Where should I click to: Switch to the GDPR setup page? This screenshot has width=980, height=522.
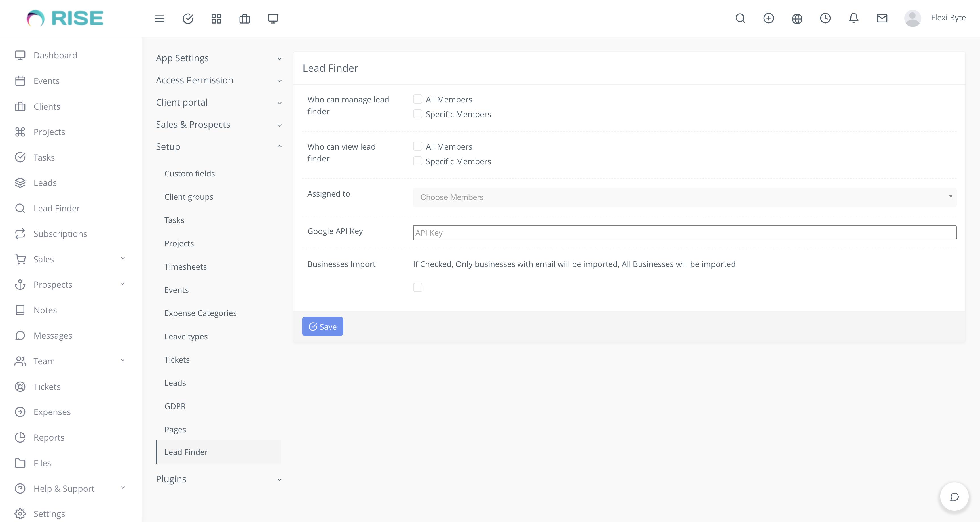175,406
